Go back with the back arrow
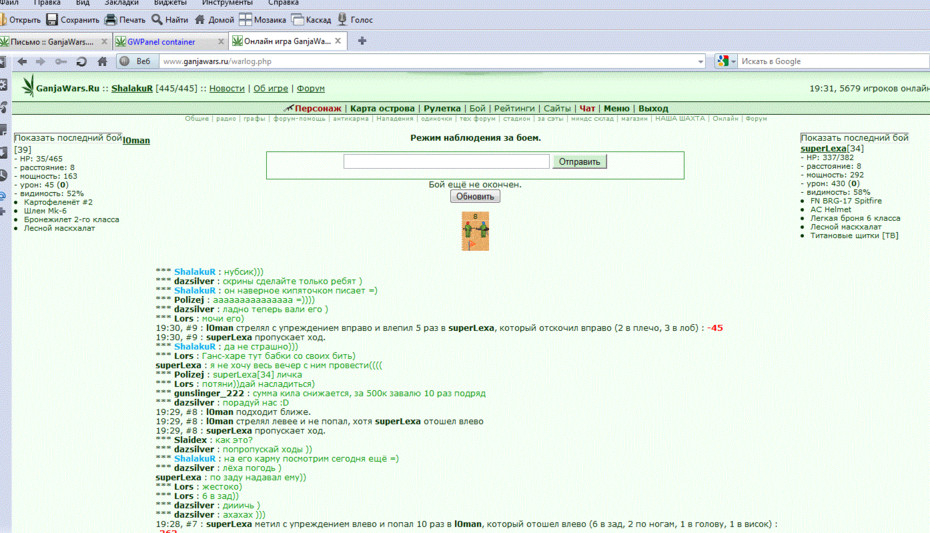The width and height of the screenshot is (930, 533). [23, 61]
